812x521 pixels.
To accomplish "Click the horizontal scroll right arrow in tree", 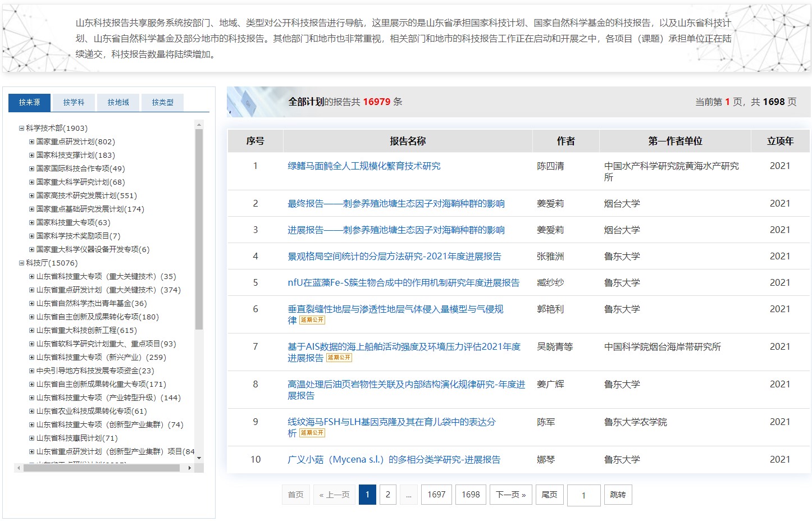I will coord(190,468).
